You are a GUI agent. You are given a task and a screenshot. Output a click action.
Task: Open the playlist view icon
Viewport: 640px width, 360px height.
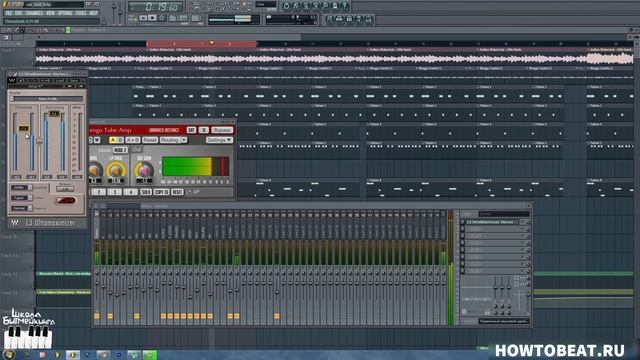(x=330, y=19)
